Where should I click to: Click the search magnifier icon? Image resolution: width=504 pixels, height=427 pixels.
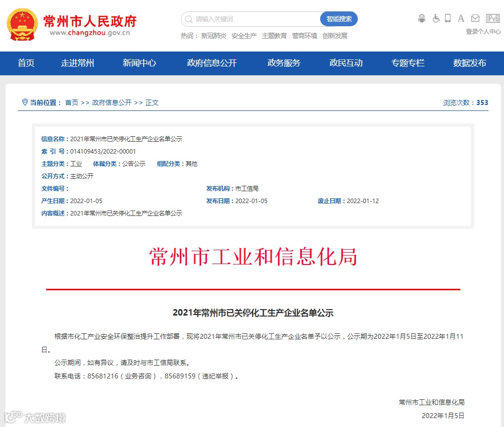tap(189, 19)
